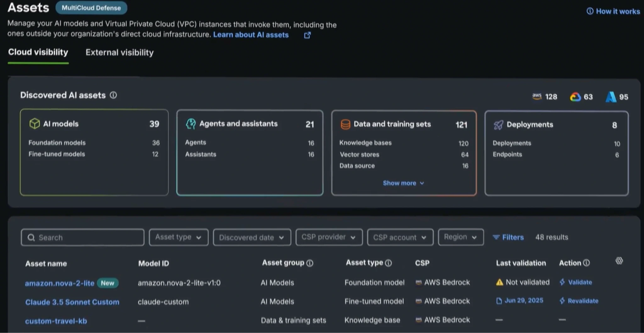Switch to the External visibility tab
644x333 pixels.
point(119,53)
